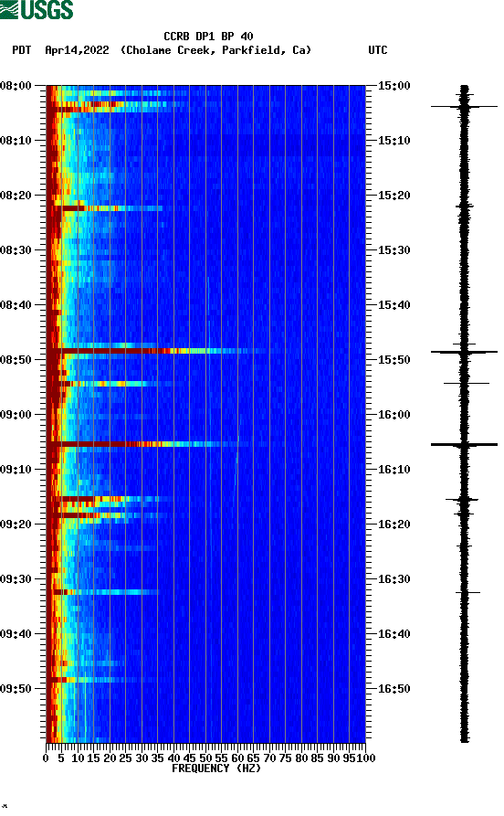Select the title text 'CCRB DP1 BP 40'
Screen dimensions: 504x816
(208, 37)
